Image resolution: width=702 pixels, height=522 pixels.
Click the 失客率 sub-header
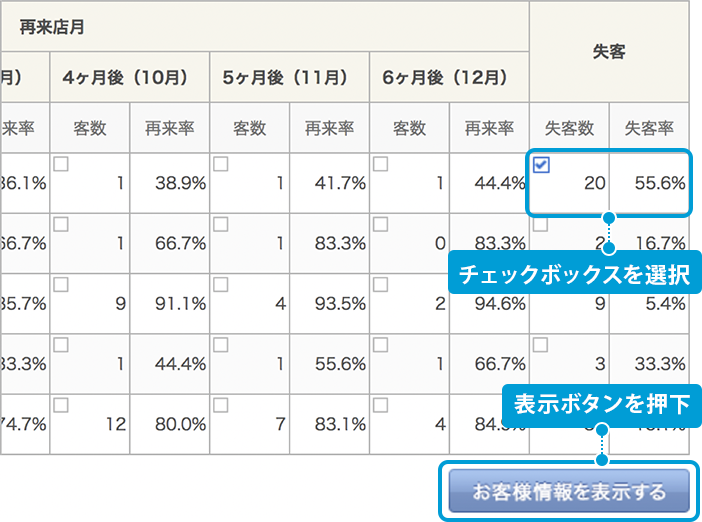649,128
